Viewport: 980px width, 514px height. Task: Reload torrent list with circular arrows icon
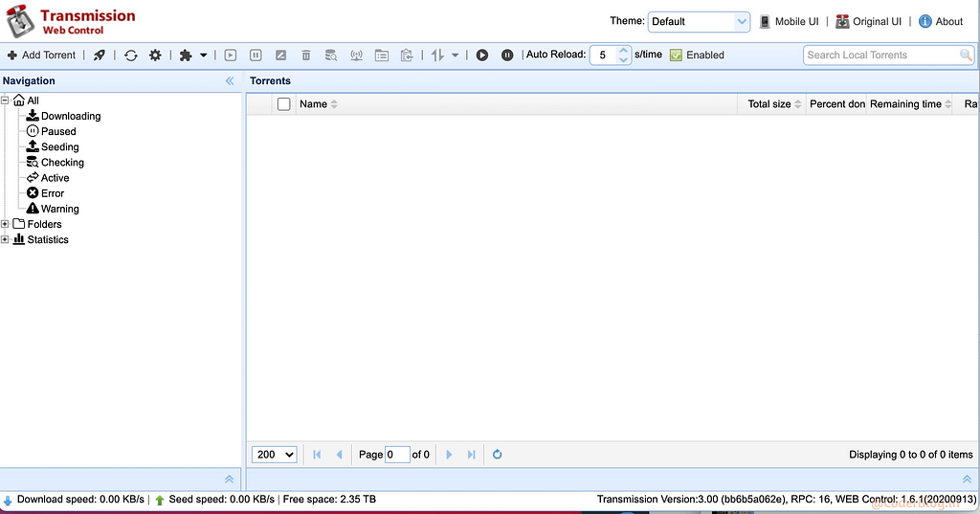click(130, 55)
